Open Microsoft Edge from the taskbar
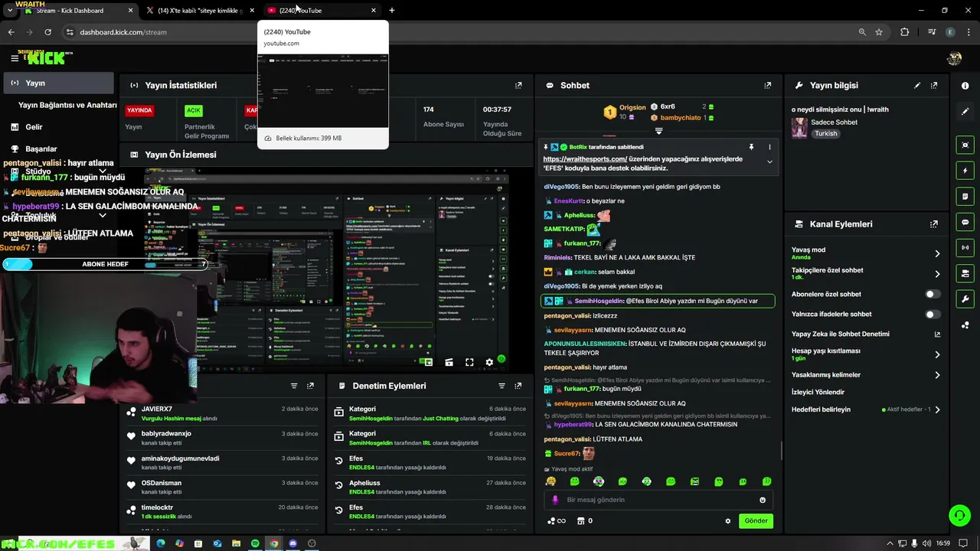The height and width of the screenshot is (551, 980). click(x=161, y=543)
